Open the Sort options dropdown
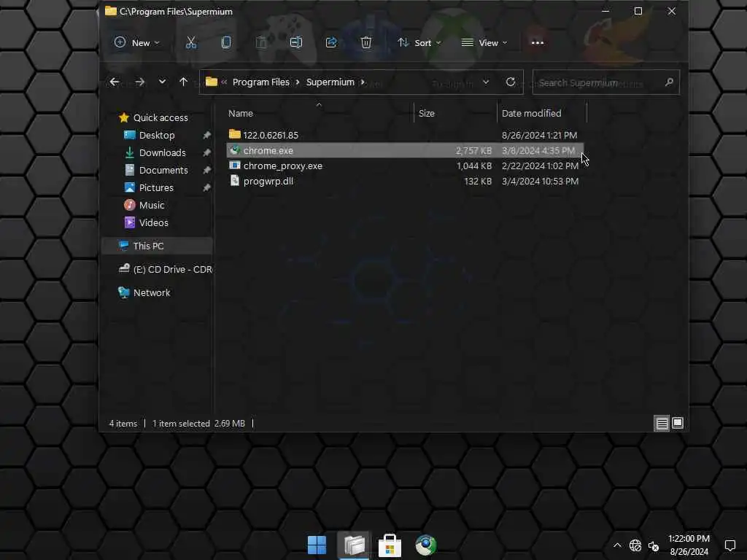 coord(419,43)
